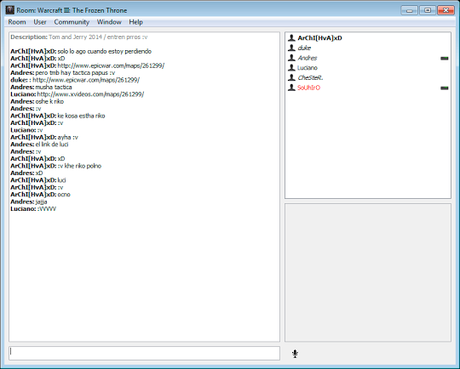This screenshot has height=369, width=460.
Task: Open the link posted by Luciano
Action: (x=90, y=94)
